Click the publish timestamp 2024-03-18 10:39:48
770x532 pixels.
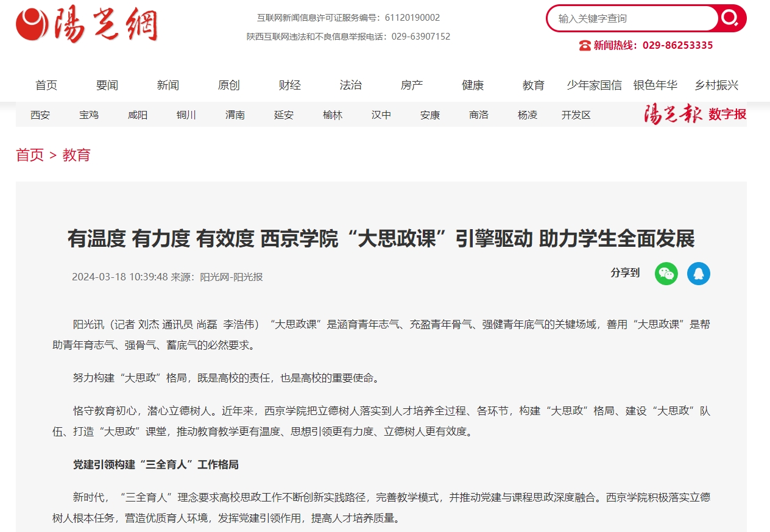(120, 277)
